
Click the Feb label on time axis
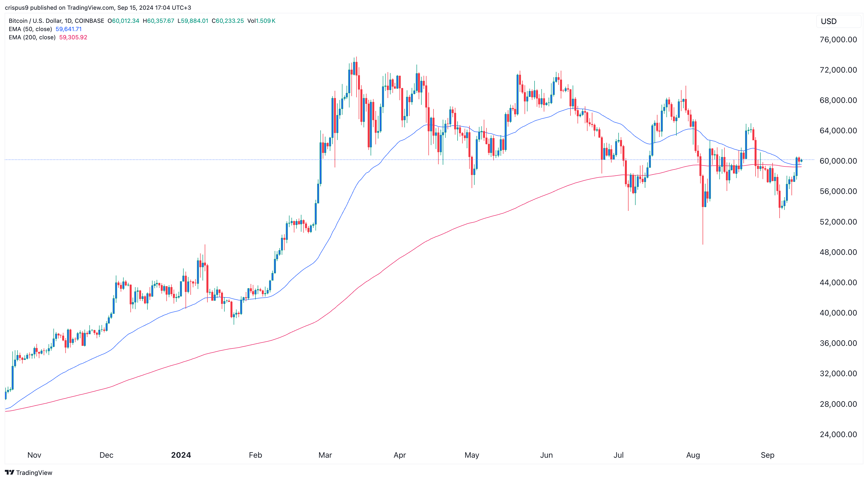(255, 455)
